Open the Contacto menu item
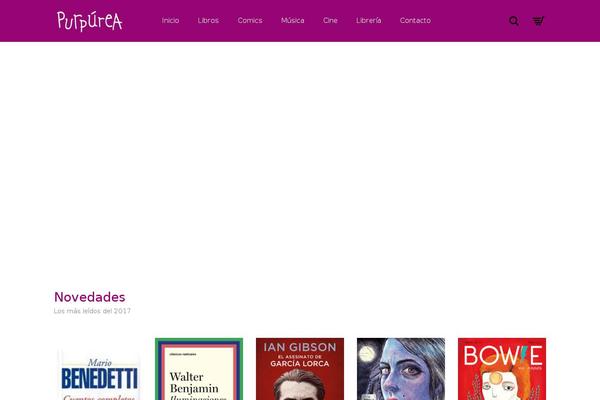This screenshot has height=400, width=600. [415, 21]
